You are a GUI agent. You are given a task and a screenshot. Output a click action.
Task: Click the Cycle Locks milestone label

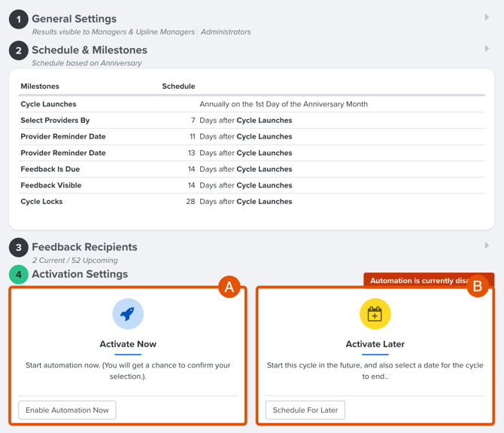point(42,201)
